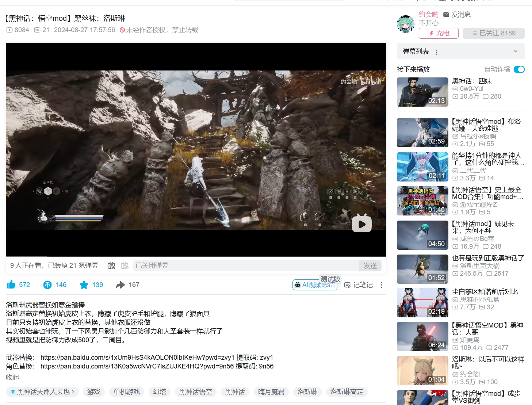Open the 尘白禁区和谐前后对比 title
Screen dimensions: 532x405
click(485, 292)
